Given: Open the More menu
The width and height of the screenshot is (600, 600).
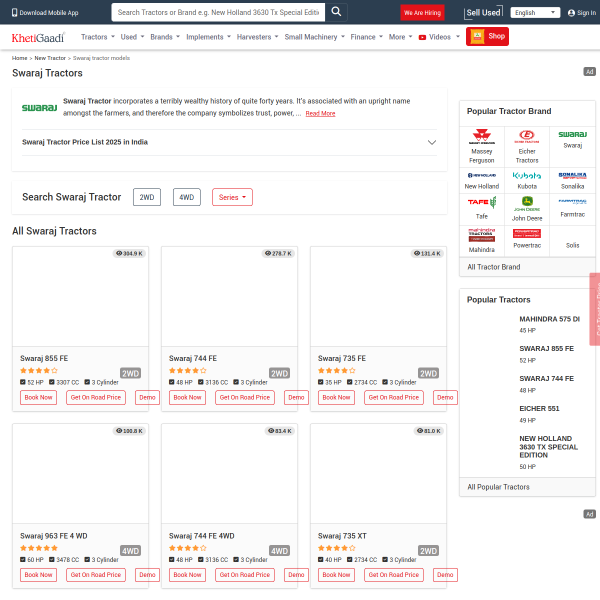Looking at the screenshot, I should tap(401, 37).
